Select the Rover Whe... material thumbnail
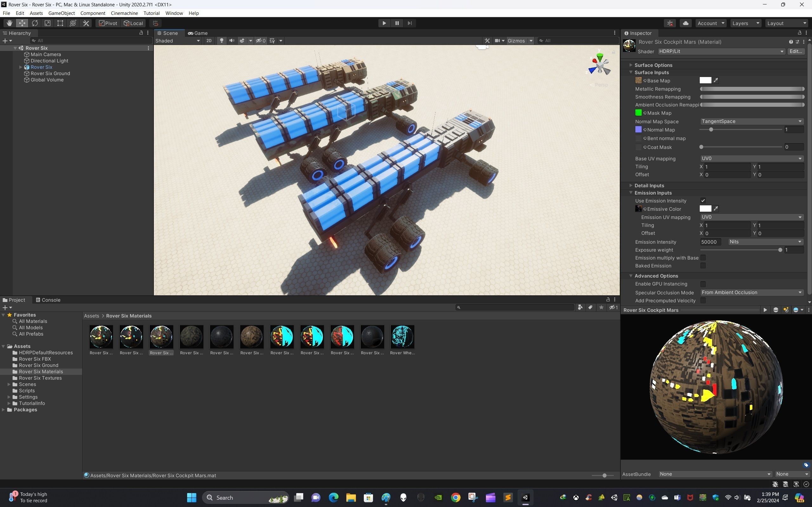The width and height of the screenshot is (812, 507). coord(402,337)
